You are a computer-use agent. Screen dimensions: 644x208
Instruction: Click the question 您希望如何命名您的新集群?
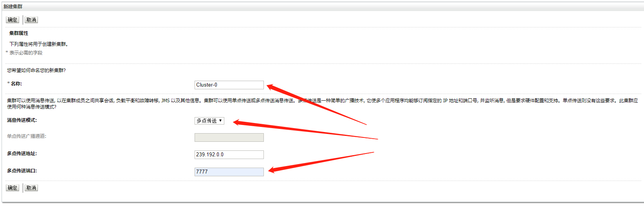pos(36,71)
